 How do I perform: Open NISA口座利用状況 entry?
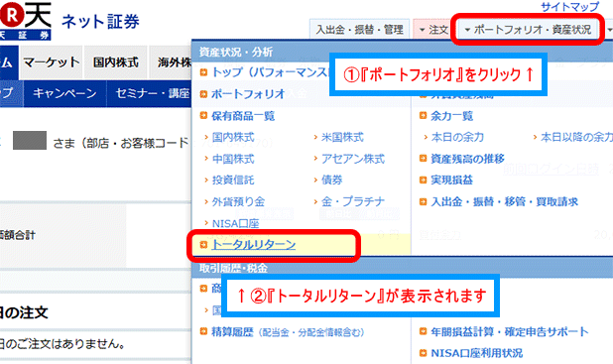pos(476,353)
